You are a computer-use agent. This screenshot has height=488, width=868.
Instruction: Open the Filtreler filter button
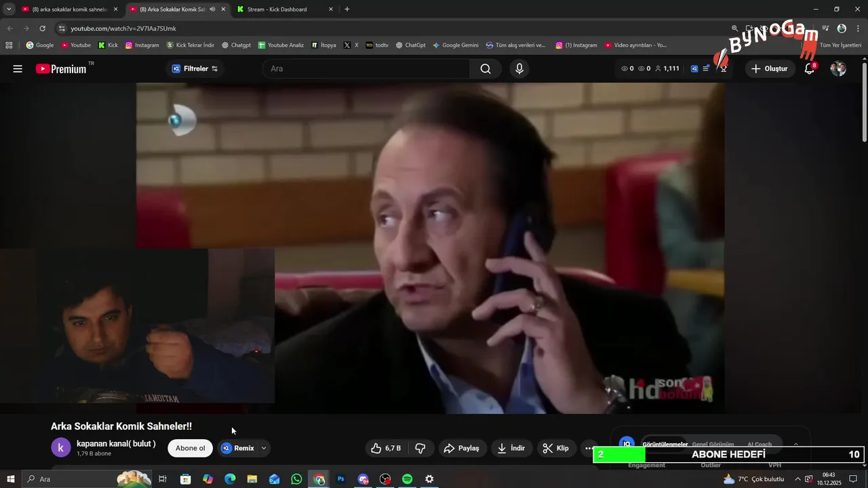[x=195, y=68]
